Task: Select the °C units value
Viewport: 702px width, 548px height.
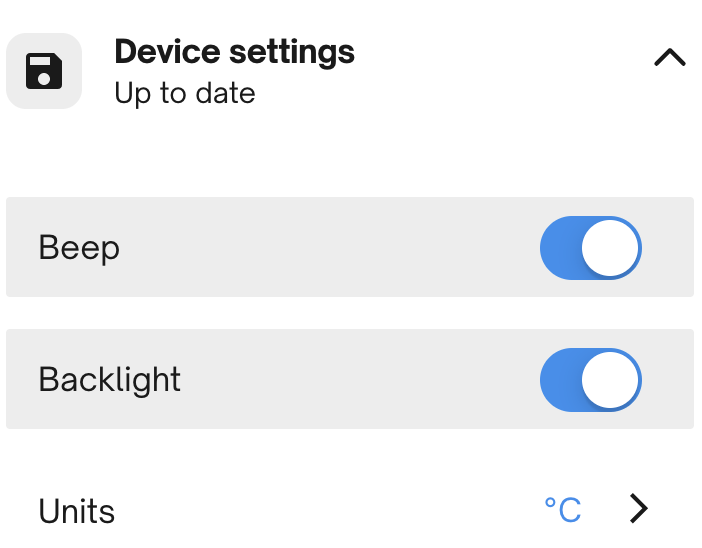Action: point(563,510)
